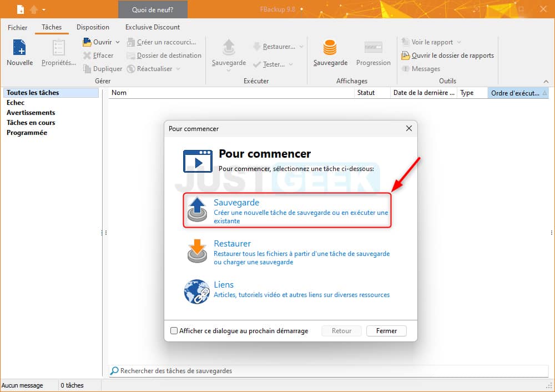
Task: Click Créer un raccourci icon
Action: (x=131, y=42)
